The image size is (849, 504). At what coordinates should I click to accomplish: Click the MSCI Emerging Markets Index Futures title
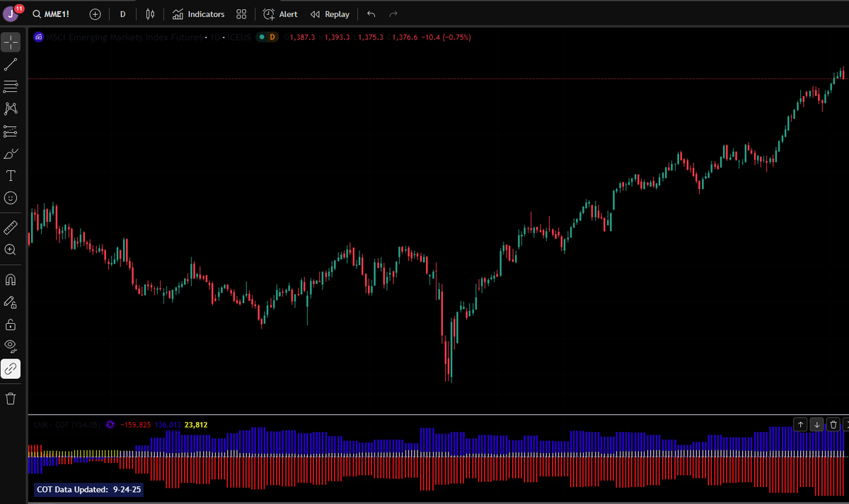click(x=124, y=37)
